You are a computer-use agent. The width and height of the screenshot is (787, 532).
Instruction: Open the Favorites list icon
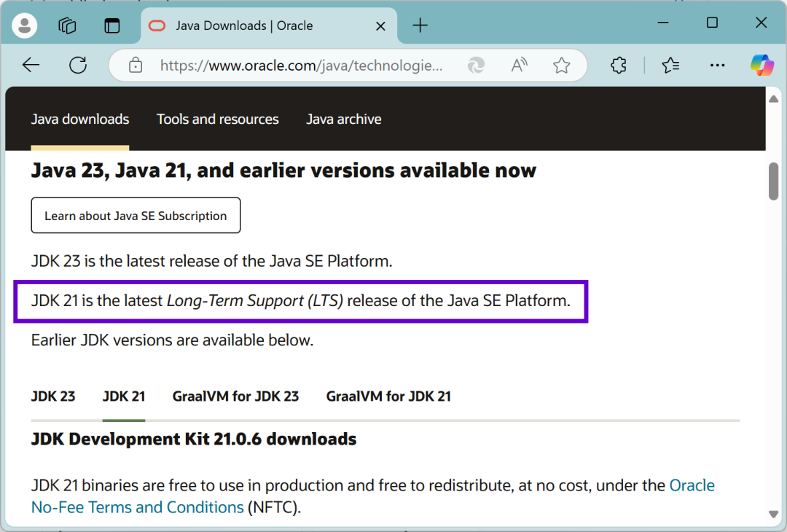click(670, 66)
